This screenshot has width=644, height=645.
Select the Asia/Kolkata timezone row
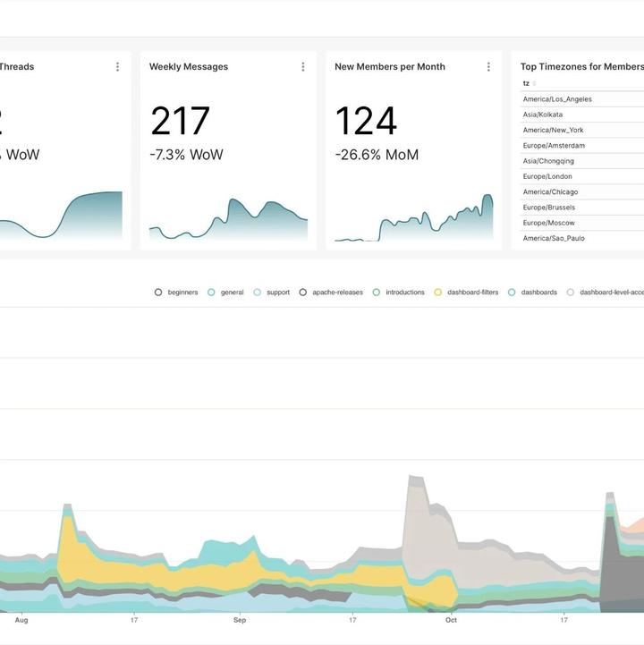pos(582,115)
